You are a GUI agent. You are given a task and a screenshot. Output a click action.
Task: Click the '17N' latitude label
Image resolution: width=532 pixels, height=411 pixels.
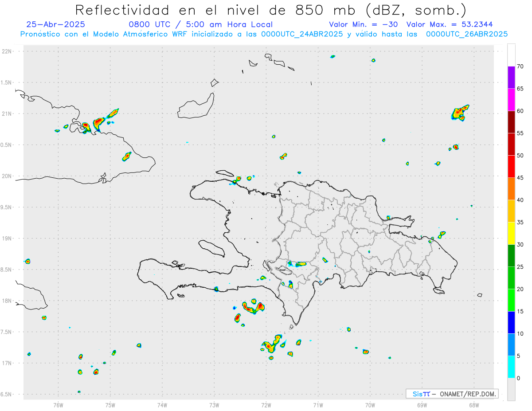coord(8,363)
